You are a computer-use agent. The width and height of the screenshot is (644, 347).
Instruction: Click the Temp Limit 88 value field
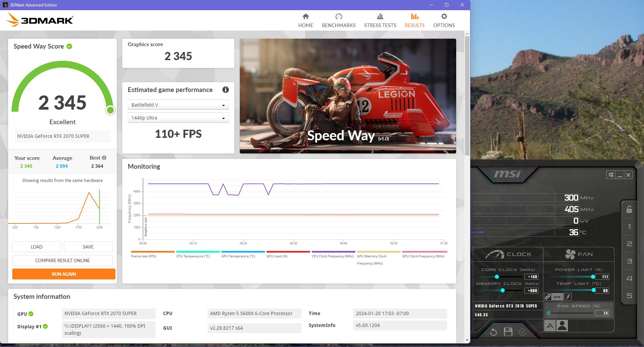602,291
